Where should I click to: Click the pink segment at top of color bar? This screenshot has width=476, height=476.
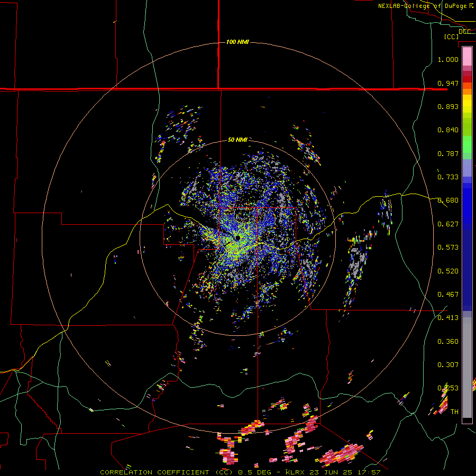(x=467, y=56)
